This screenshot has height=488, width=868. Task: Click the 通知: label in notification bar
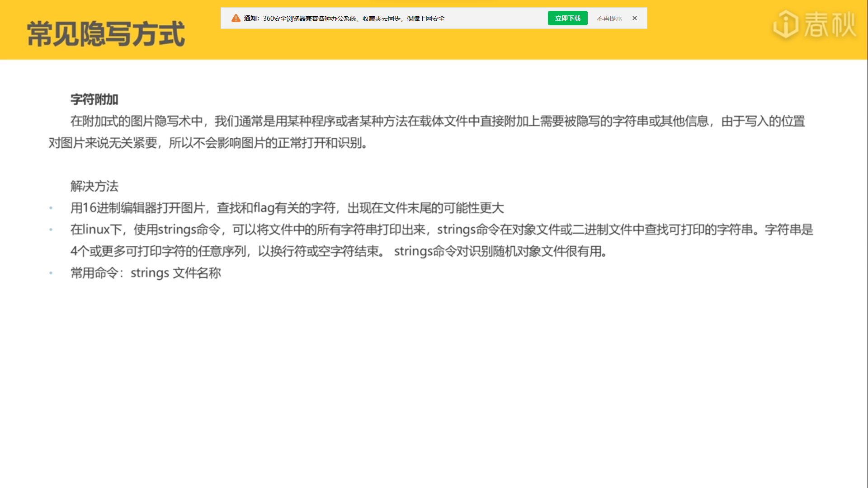(251, 19)
